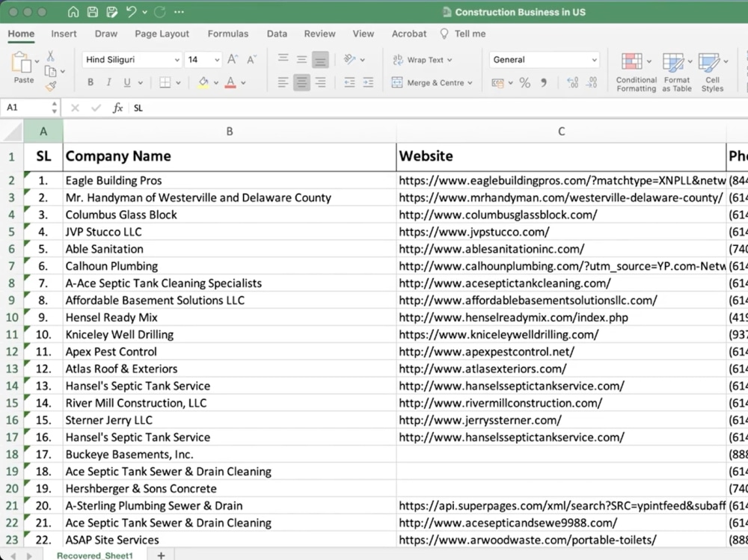This screenshot has width=748, height=560.
Task: Open Conditional Formatting
Action: point(636,72)
